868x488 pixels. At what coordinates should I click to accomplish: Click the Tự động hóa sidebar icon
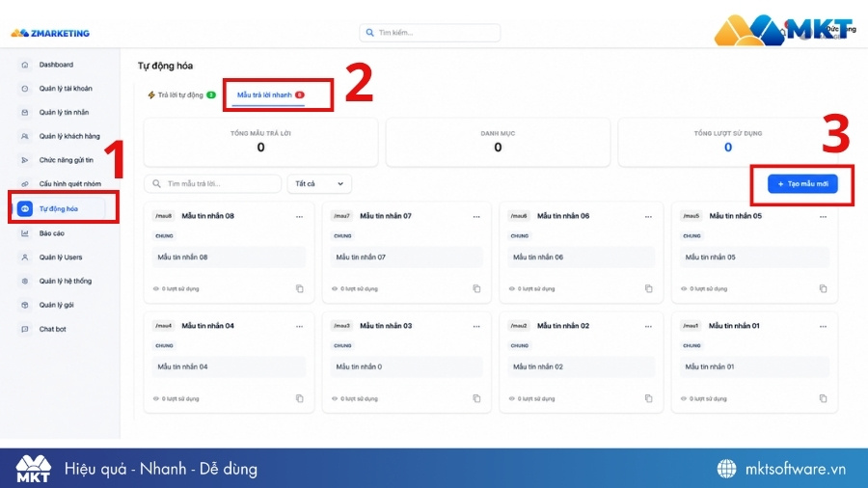25,208
